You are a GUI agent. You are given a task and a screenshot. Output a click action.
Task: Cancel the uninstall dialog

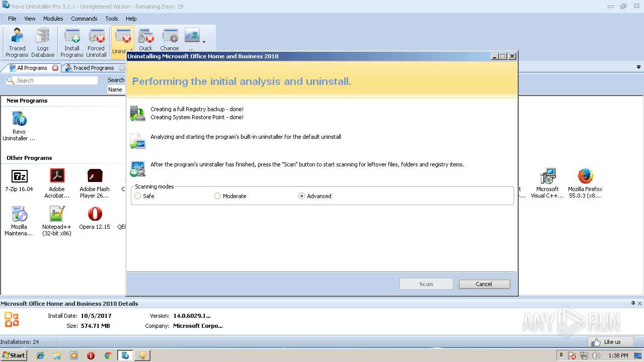pyautogui.click(x=484, y=284)
